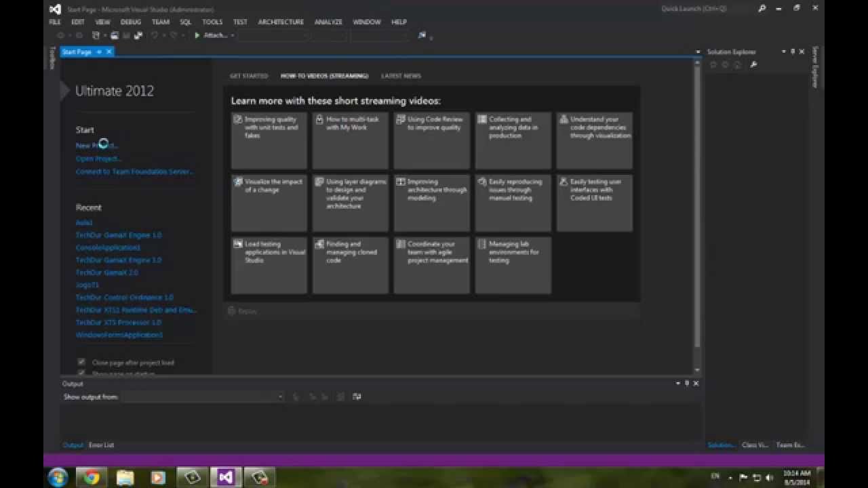Click the Navigate Forward toolbar icon

[x=79, y=35]
